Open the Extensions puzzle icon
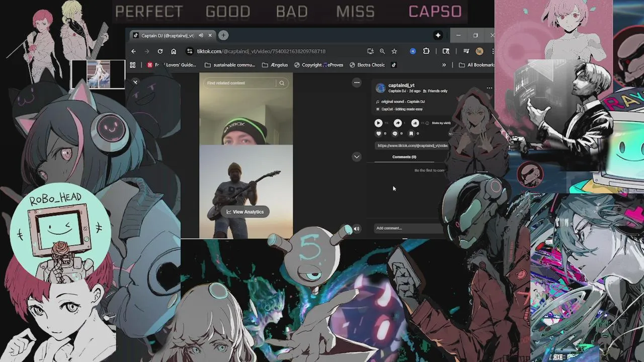The image size is (644, 362). [426, 51]
